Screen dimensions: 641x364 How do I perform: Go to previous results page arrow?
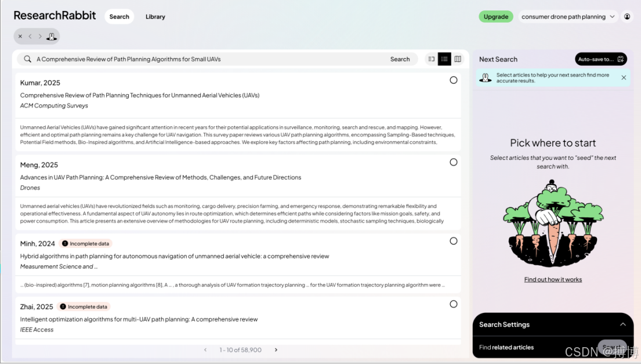(205, 350)
